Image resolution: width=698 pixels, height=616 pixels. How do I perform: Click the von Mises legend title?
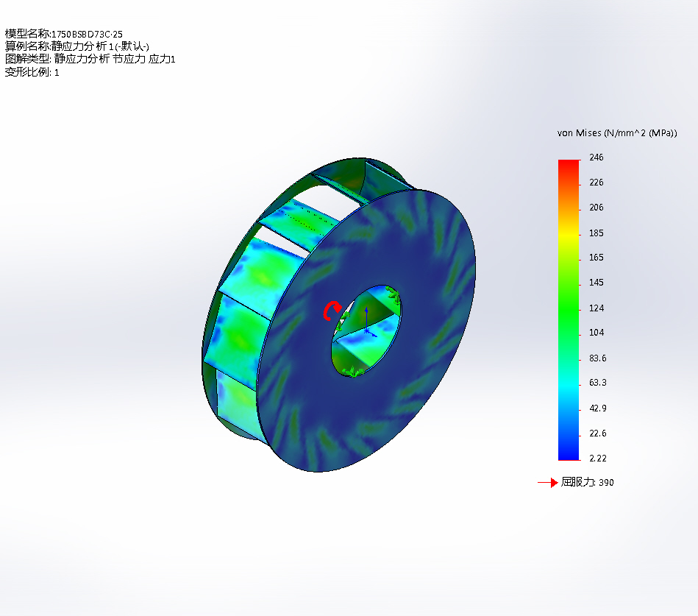pos(617,133)
